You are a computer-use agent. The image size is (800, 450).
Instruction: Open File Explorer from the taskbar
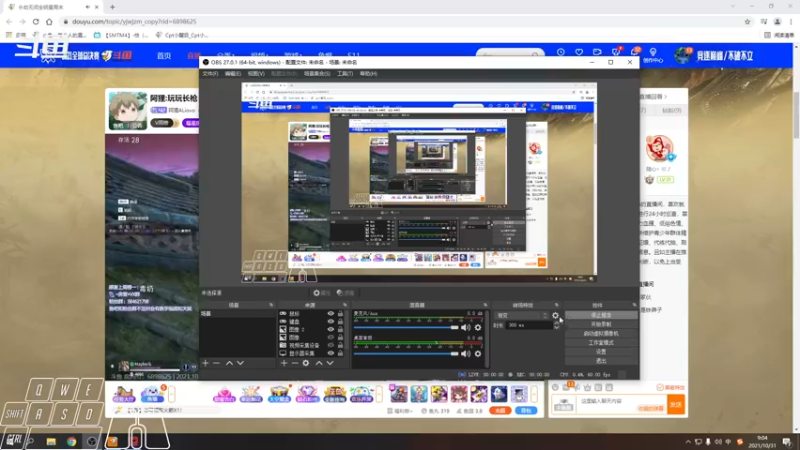51,441
